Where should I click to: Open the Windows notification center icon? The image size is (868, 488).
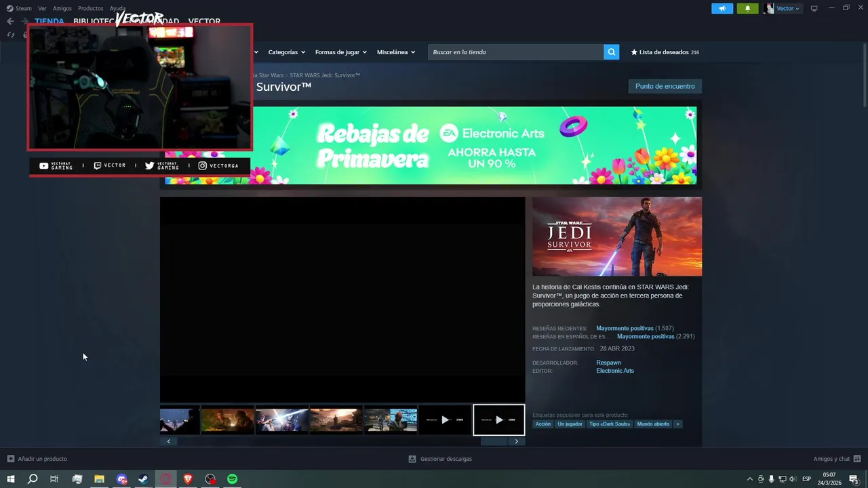(854, 479)
